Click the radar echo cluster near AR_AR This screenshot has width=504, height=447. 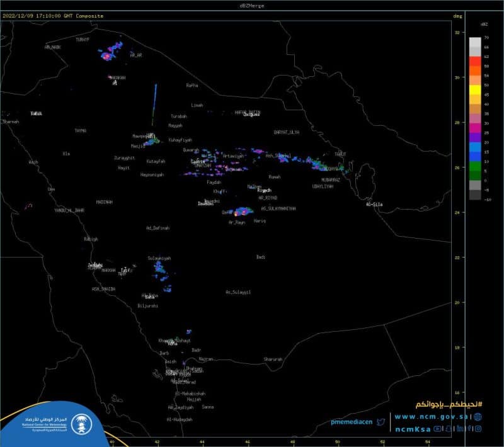[110, 52]
